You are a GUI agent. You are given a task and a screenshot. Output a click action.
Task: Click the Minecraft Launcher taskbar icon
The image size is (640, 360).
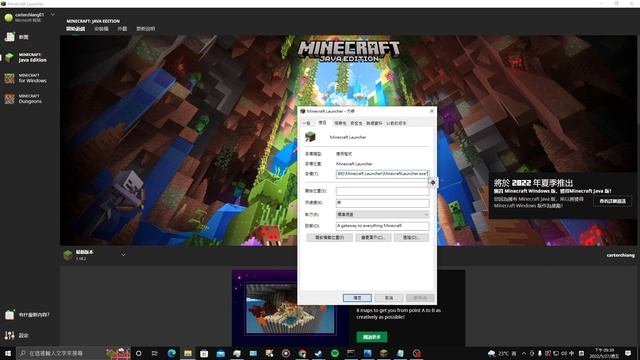point(384,353)
